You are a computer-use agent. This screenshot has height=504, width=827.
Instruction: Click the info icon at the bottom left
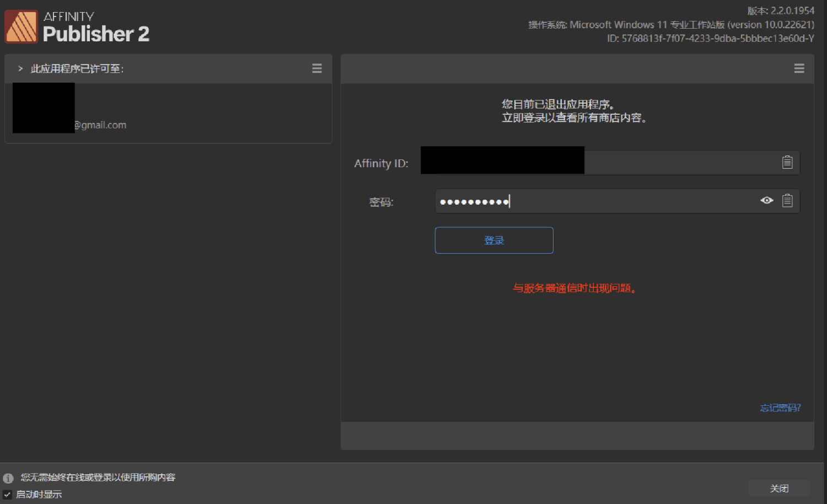8,478
